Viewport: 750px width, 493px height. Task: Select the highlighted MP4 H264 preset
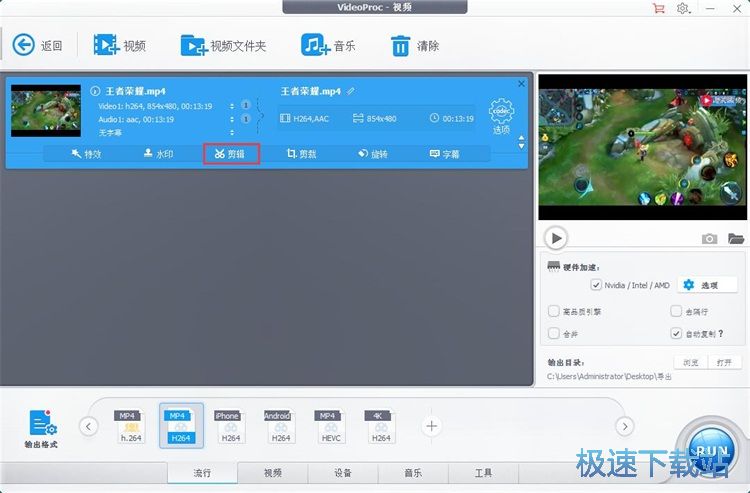coord(181,426)
